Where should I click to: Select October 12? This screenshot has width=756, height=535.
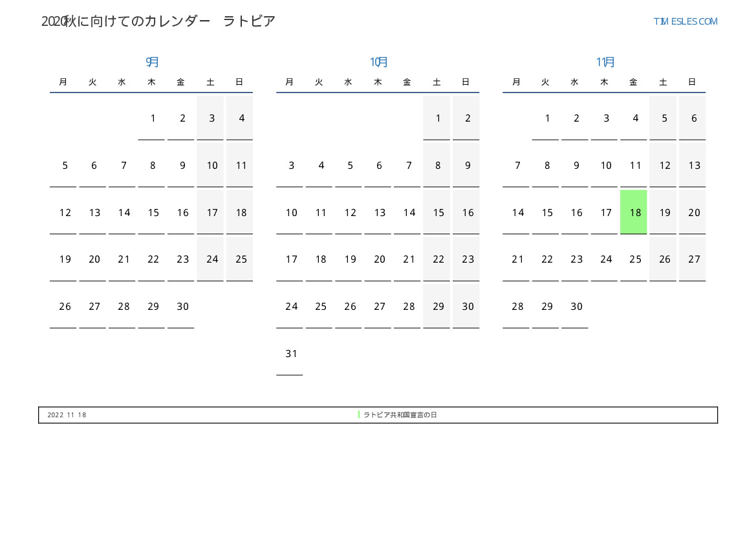[349, 212]
